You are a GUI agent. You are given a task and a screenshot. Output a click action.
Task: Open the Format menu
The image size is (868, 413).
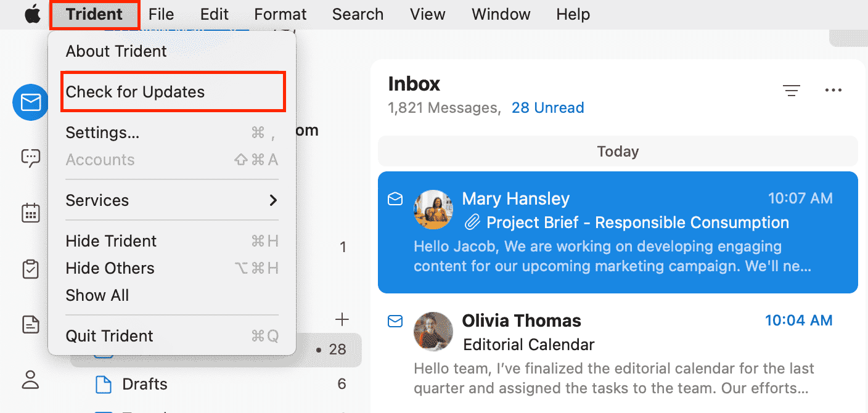[x=280, y=14]
